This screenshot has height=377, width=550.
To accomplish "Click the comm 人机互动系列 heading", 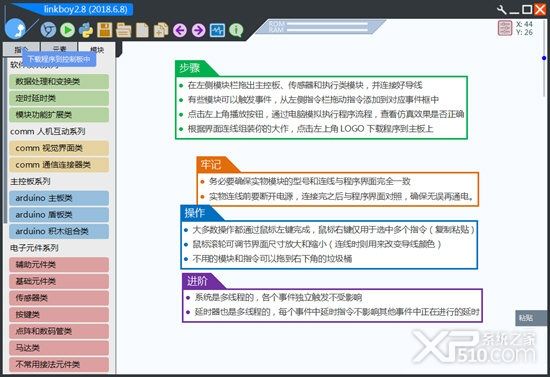I will point(48,132).
